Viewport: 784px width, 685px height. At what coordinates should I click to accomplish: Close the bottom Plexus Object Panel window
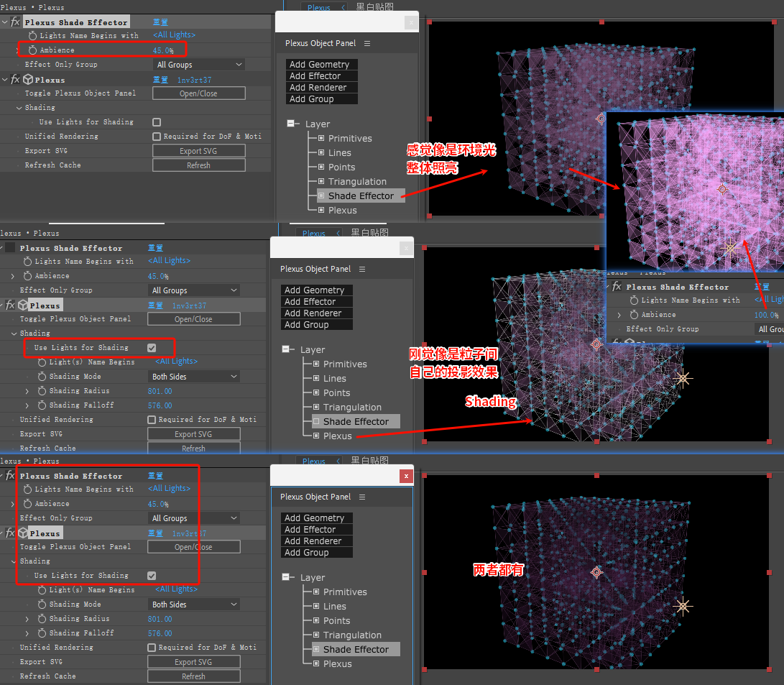(406, 477)
